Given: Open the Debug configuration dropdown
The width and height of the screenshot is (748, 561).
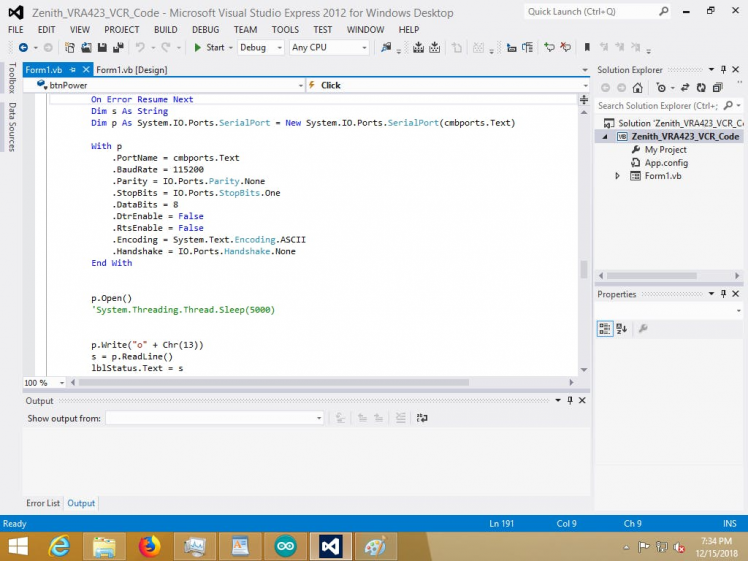Looking at the screenshot, I should click(x=259, y=47).
